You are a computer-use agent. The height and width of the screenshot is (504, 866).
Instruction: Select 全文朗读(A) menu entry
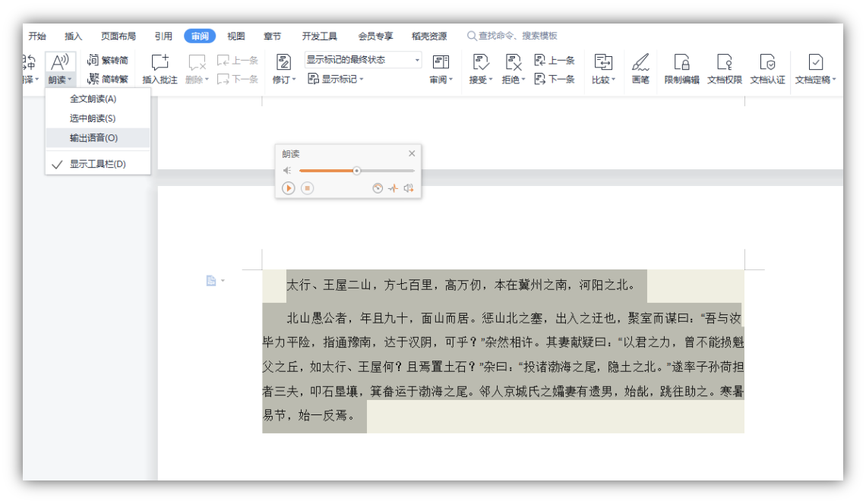[x=93, y=99]
